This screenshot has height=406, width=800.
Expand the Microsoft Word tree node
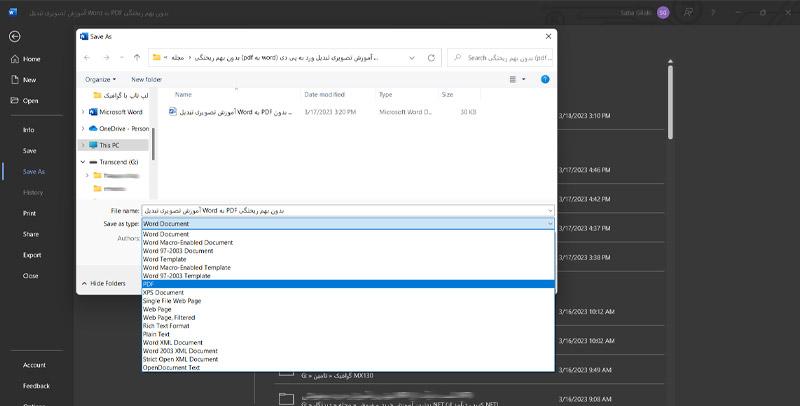pyautogui.click(x=83, y=112)
